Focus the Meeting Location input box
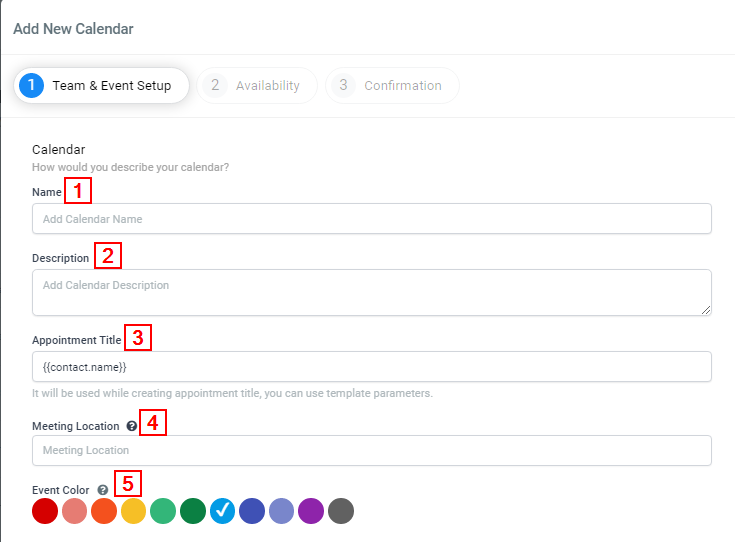This screenshot has height=542, width=735. (371, 450)
